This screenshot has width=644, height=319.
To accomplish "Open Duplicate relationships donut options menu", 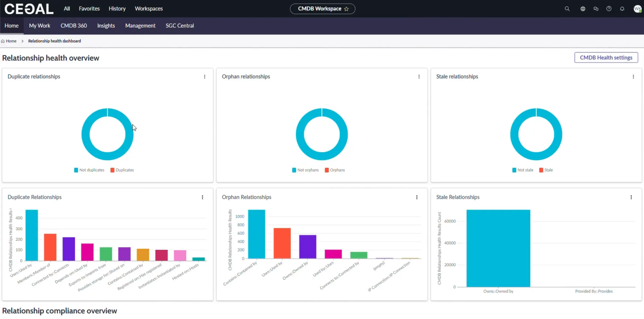I will (204, 77).
